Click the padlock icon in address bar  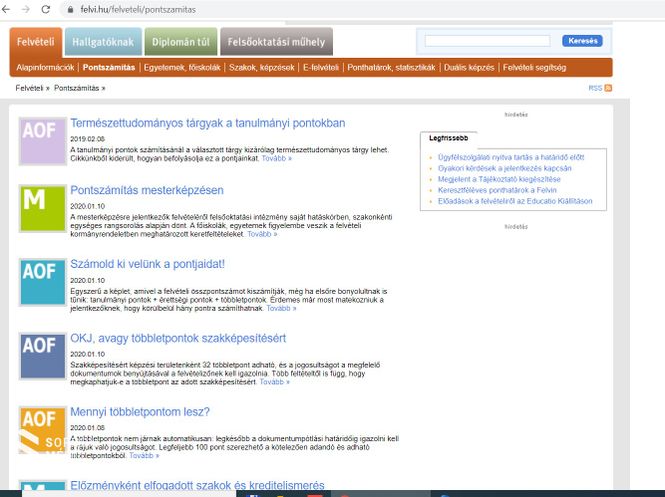click(x=70, y=8)
